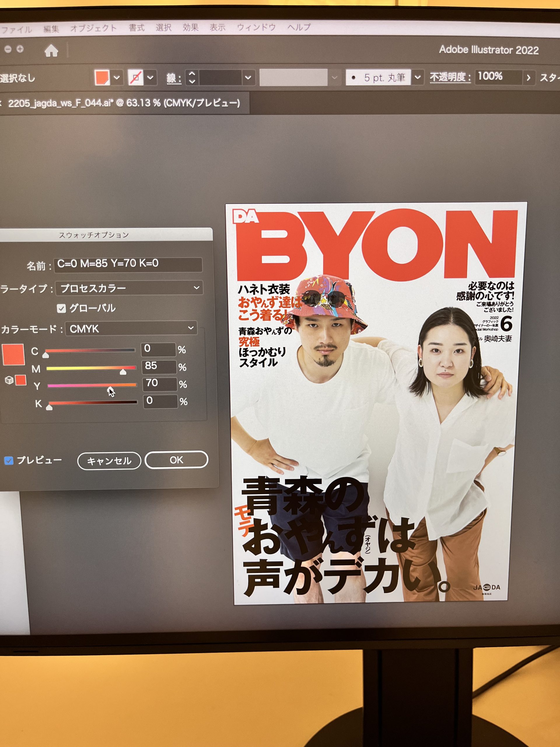560x747 pixels.
Task: Open the カラーモード CMYK dropdown
Action: click(x=131, y=329)
